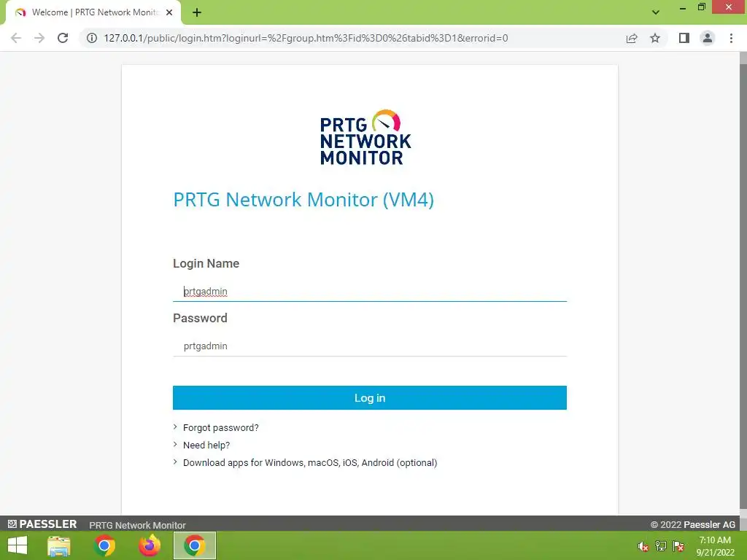The height and width of the screenshot is (560, 747).
Task: Click the © 2022 Paessler AG text
Action: point(693,524)
